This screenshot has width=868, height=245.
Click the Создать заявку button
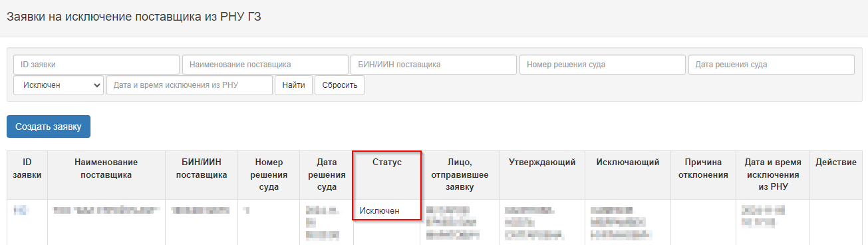click(49, 126)
